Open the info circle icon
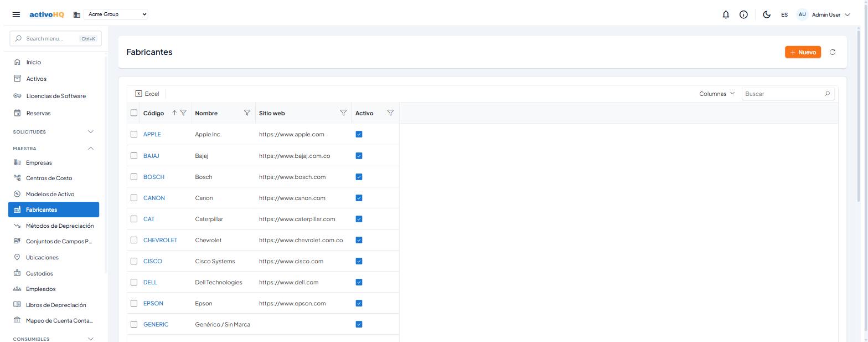The height and width of the screenshot is (342, 868). (743, 15)
